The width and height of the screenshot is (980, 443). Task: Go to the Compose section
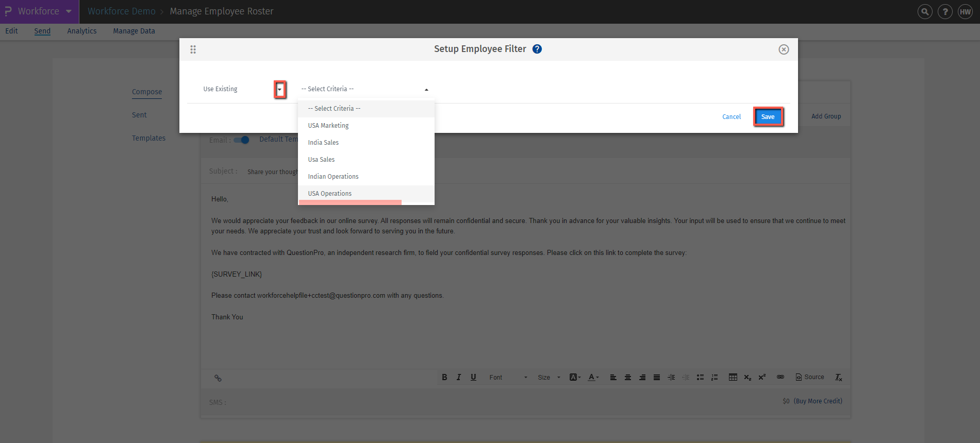click(x=147, y=92)
